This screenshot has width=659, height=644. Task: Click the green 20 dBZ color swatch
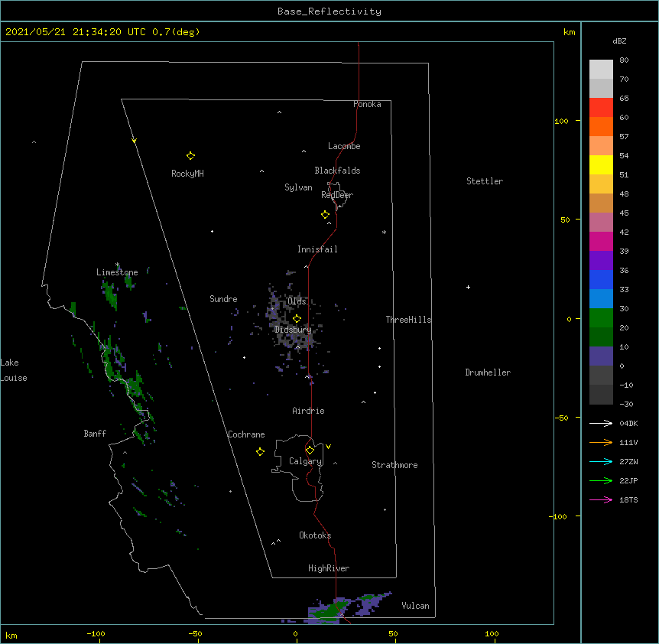click(601, 318)
